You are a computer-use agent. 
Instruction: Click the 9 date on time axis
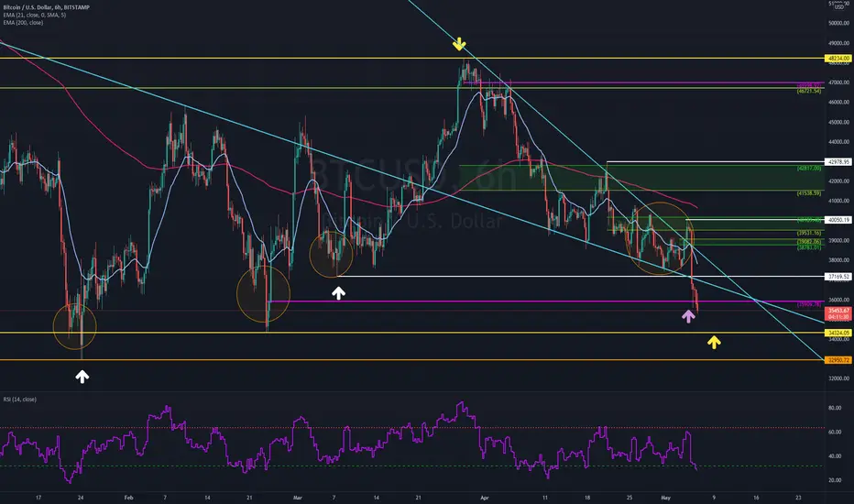(714, 498)
